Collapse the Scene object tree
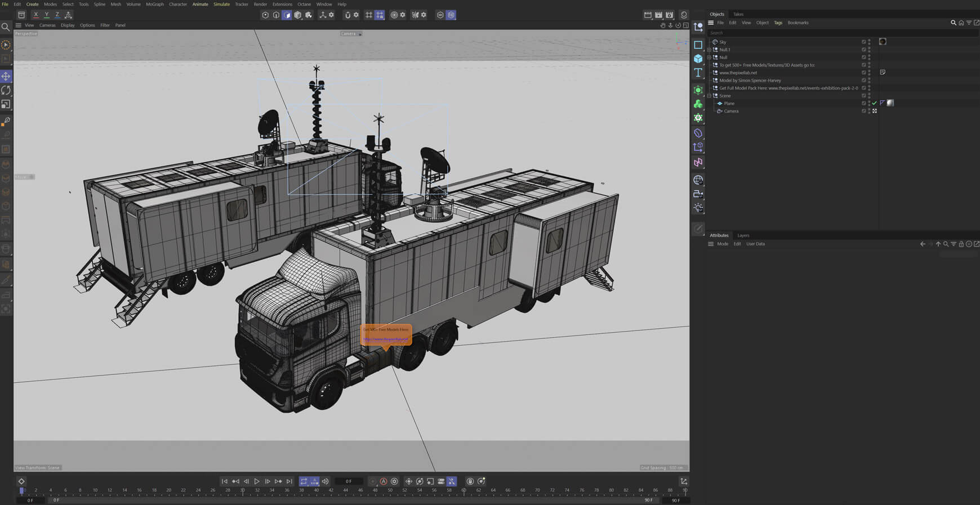Viewport: 980px width, 505px height. tap(710, 96)
